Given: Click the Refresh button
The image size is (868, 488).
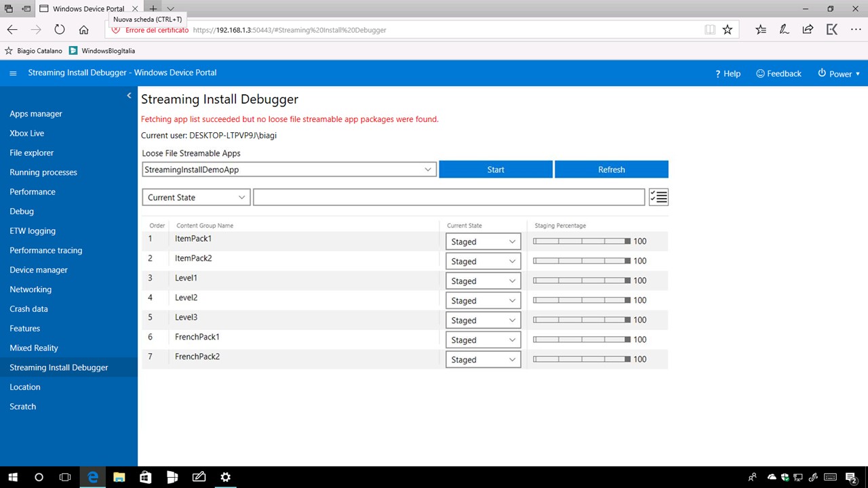Looking at the screenshot, I should pos(612,169).
